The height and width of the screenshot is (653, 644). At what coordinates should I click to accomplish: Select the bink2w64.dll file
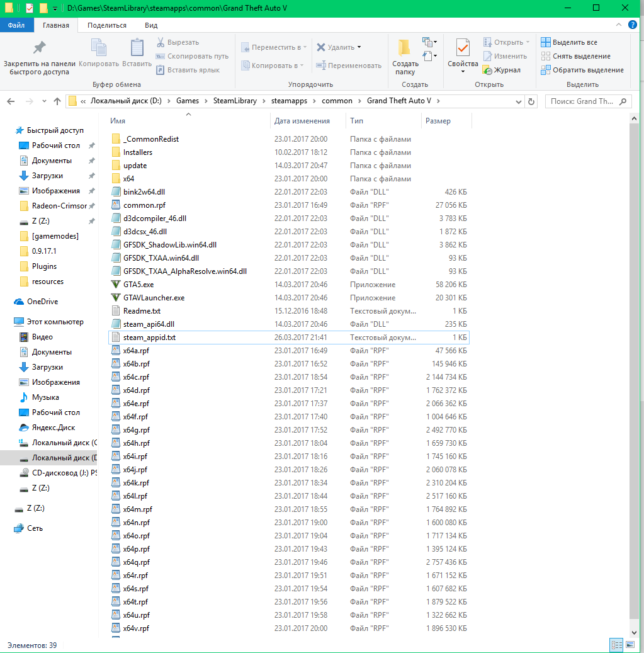pos(288,192)
